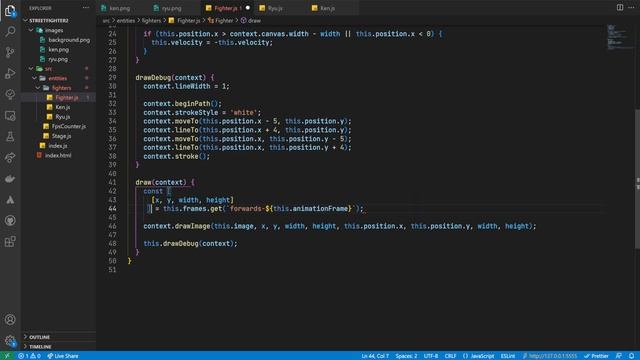
Task: Expand the Timeline section
Action: 59,347
